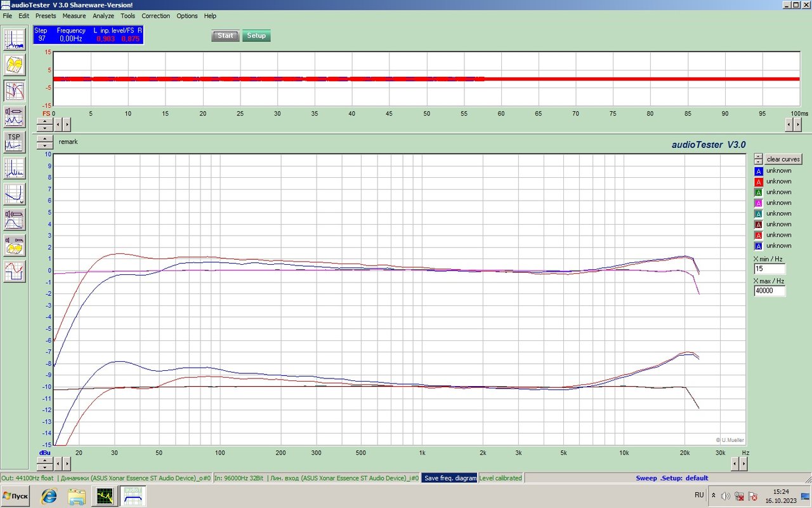Open the spectrum analyzer tool at top of sidebar
Image resolution: width=812 pixels, height=508 pixels.
tap(14, 39)
